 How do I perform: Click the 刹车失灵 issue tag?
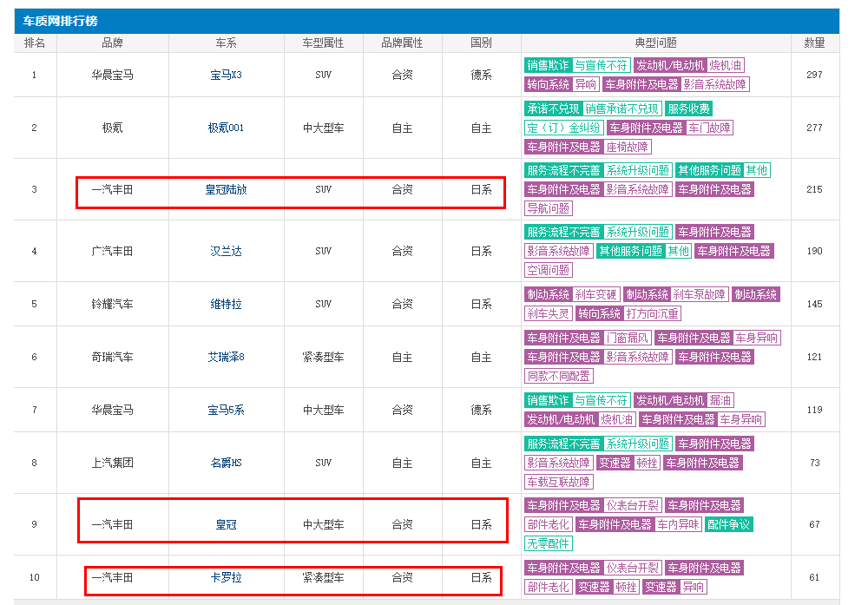549,313
